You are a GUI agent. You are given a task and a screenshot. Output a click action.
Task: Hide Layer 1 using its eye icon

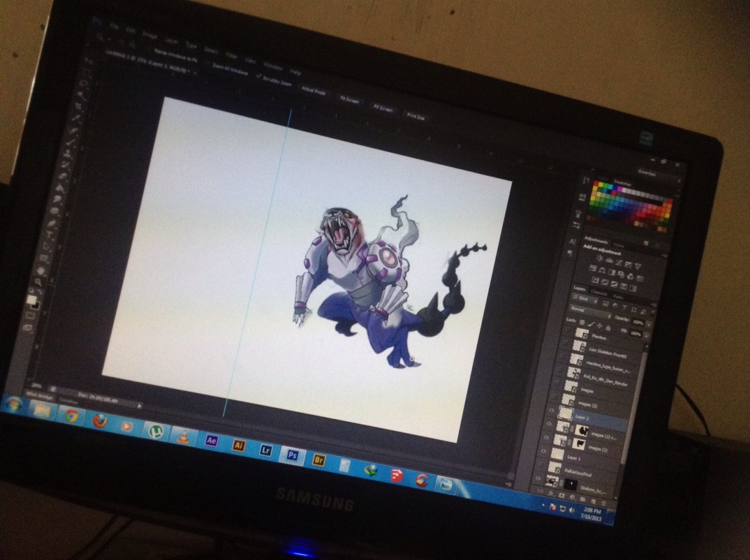tap(544, 452)
